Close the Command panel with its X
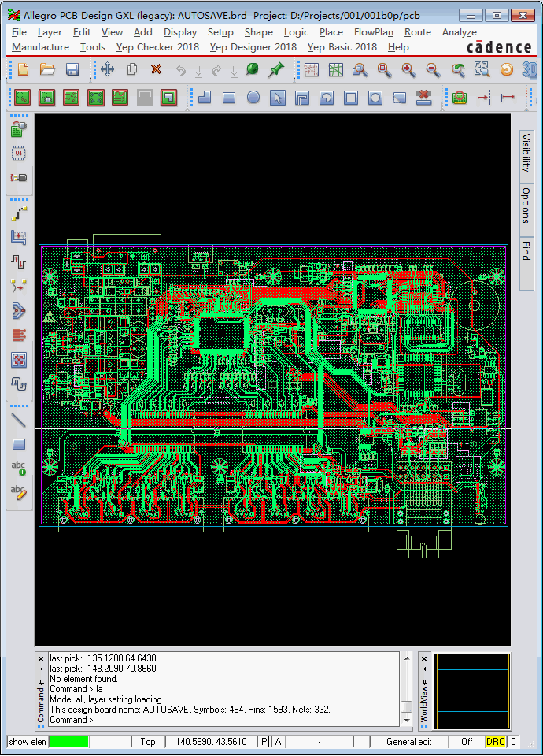The image size is (543, 756). click(x=41, y=658)
